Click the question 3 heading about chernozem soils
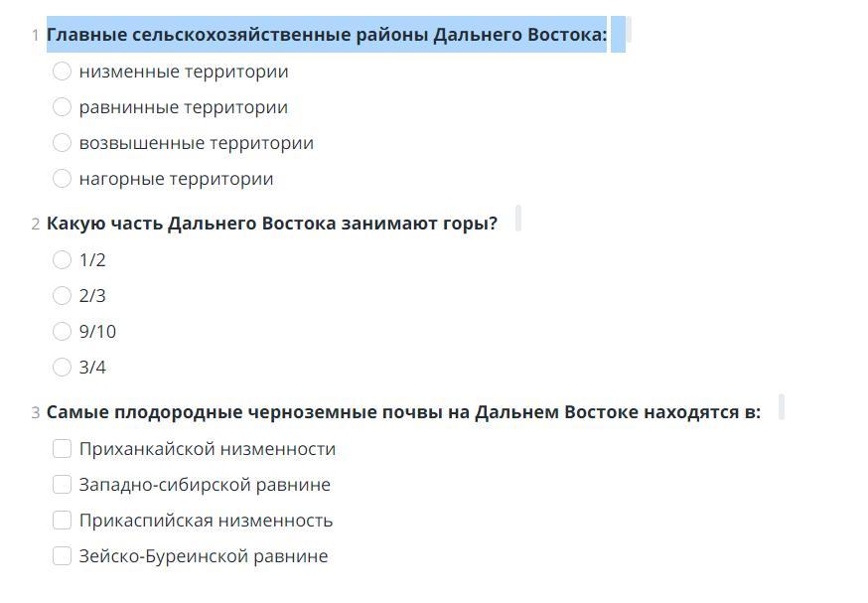This screenshot has width=868, height=603. 403,412
